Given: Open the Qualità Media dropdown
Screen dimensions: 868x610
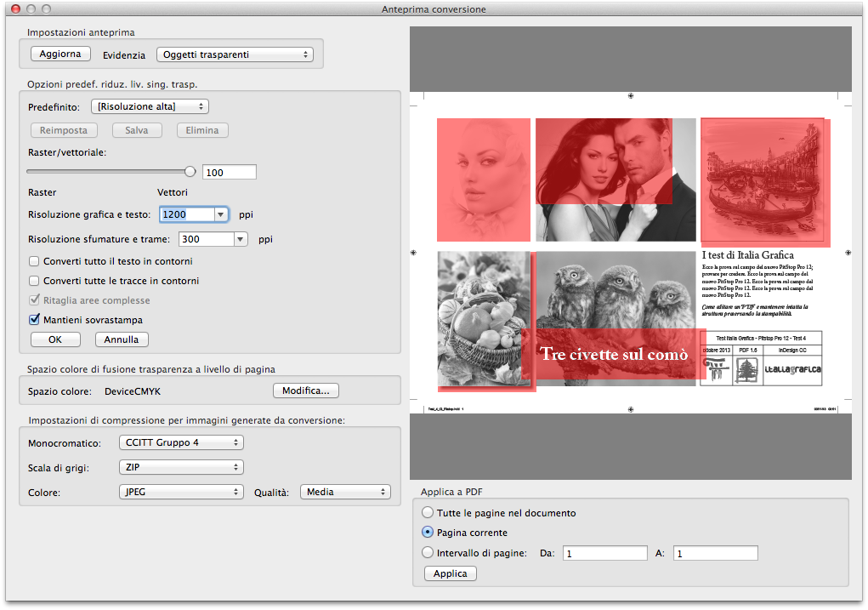Looking at the screenshot, I should click(x=345, y=492).
